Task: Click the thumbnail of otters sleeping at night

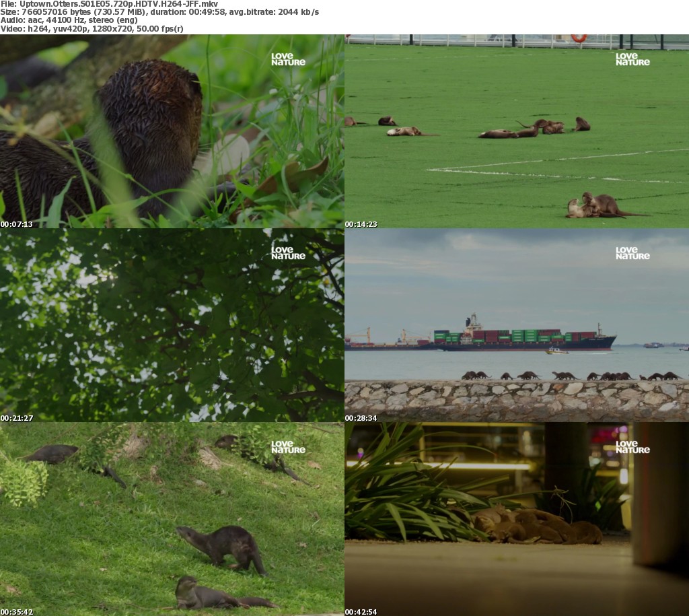Action: [x=516, y=518]
